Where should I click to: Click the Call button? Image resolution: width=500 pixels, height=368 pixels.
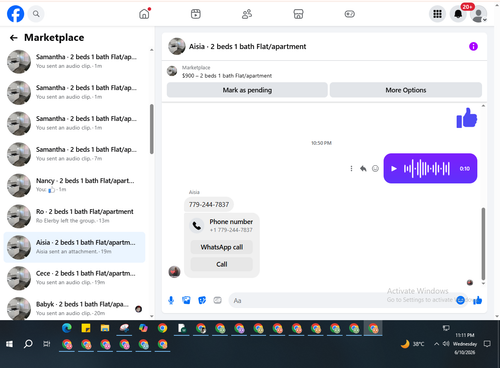point(222,264)
